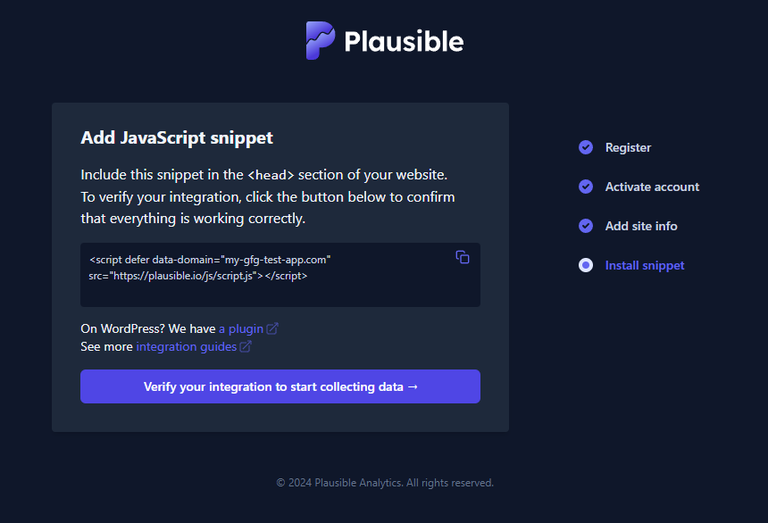Click the <head> code text in instructions

click(271, 175)
